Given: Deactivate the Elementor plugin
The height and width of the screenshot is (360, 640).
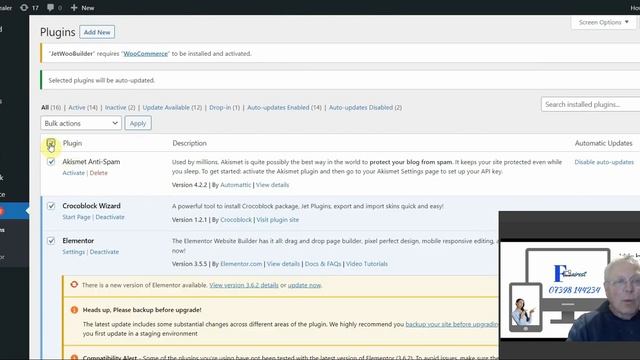Looking at the screenshot, I should [104, 252].
